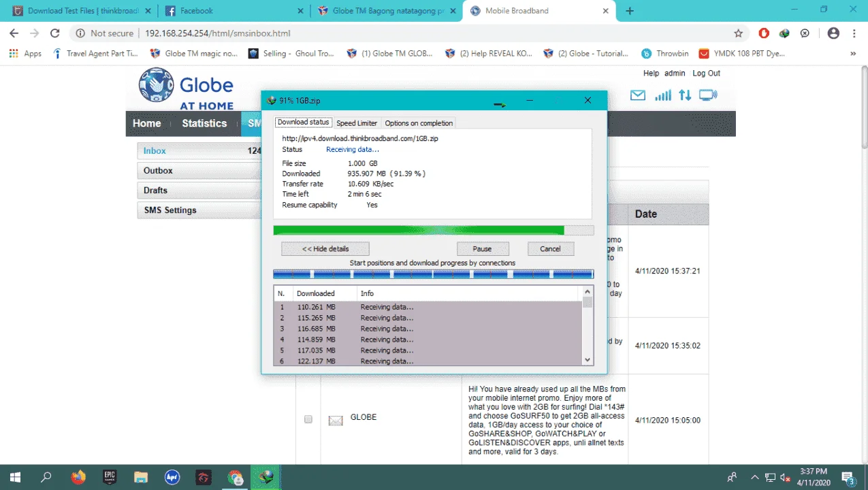
Task: Tick the checkbox beside GLOBE message
Action: (308, 419)
